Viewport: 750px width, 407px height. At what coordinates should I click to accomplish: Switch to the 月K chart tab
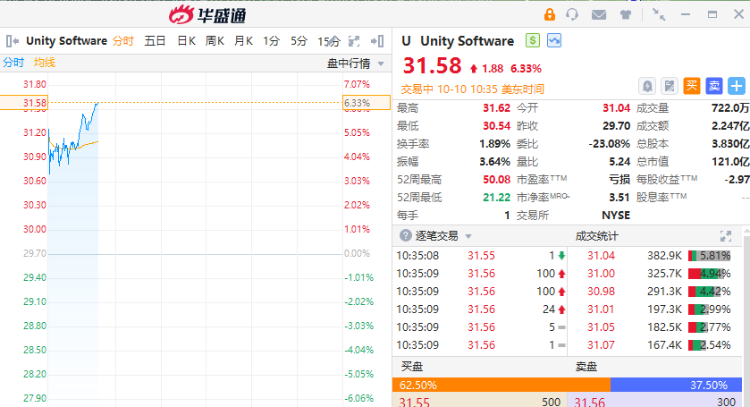pos(243,41)
